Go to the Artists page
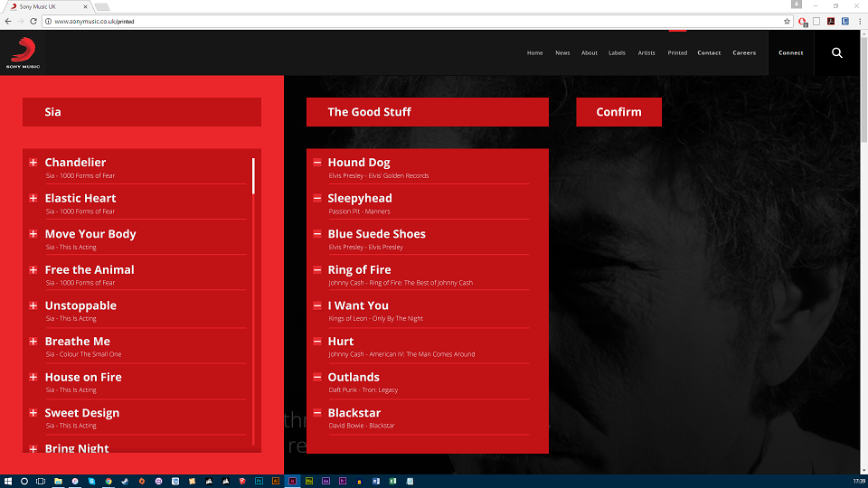 click(646, 53)
